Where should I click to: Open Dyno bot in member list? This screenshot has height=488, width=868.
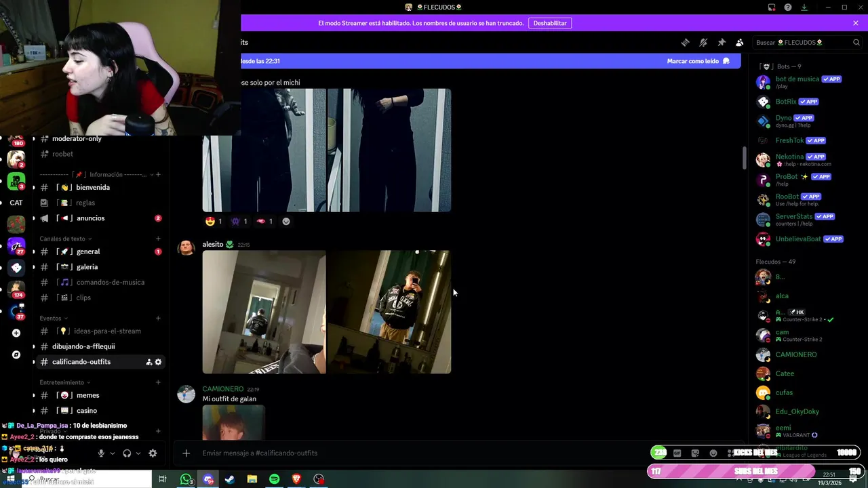click(807, 121)
